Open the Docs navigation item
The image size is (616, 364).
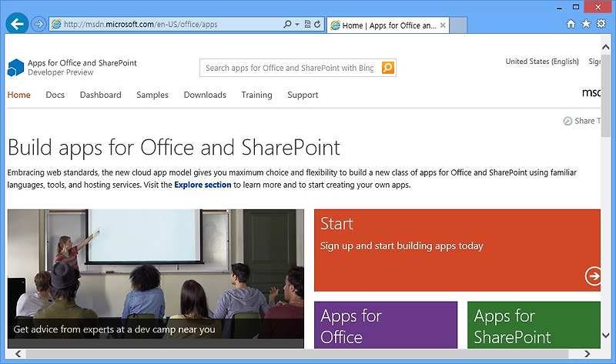55,95
